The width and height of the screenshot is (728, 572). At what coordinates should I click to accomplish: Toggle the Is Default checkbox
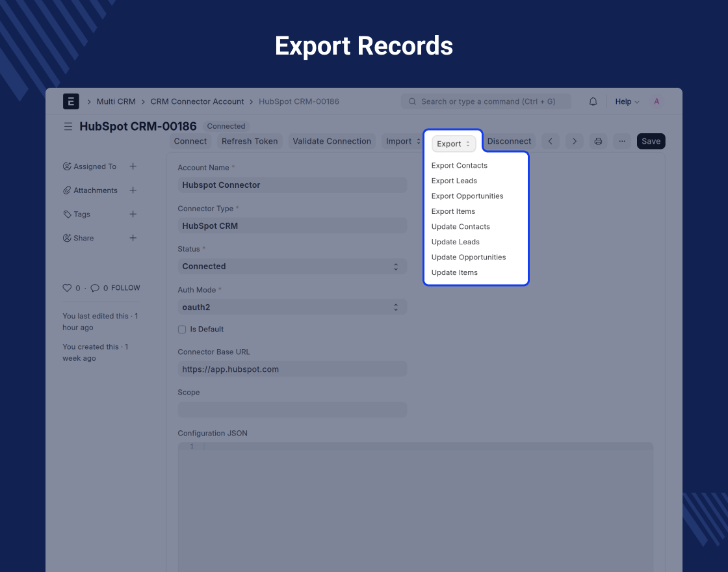click(182, 329)
